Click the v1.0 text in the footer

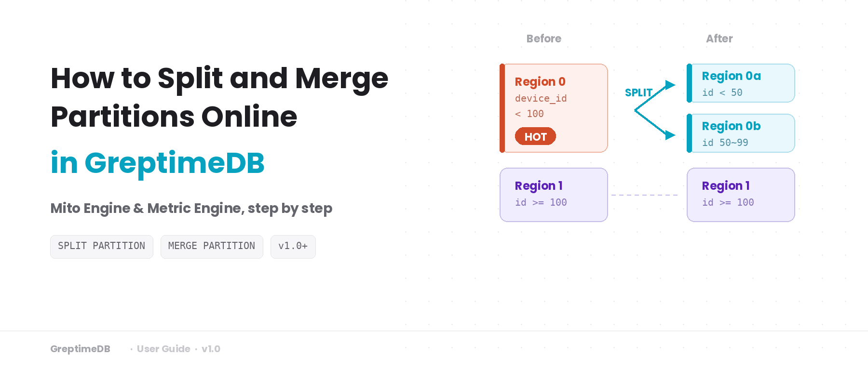click(211, 349)
